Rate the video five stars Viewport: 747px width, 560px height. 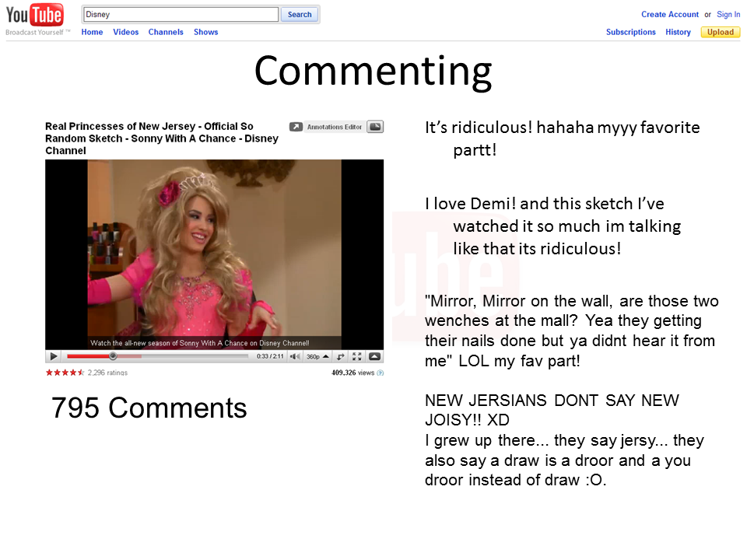pos(81,373)
